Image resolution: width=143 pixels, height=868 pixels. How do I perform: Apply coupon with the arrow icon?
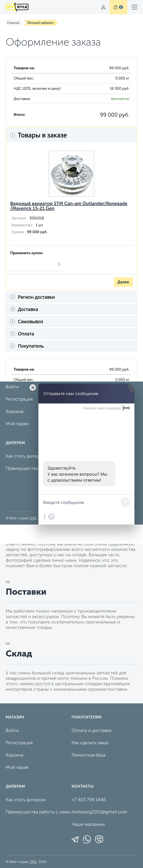59,265
